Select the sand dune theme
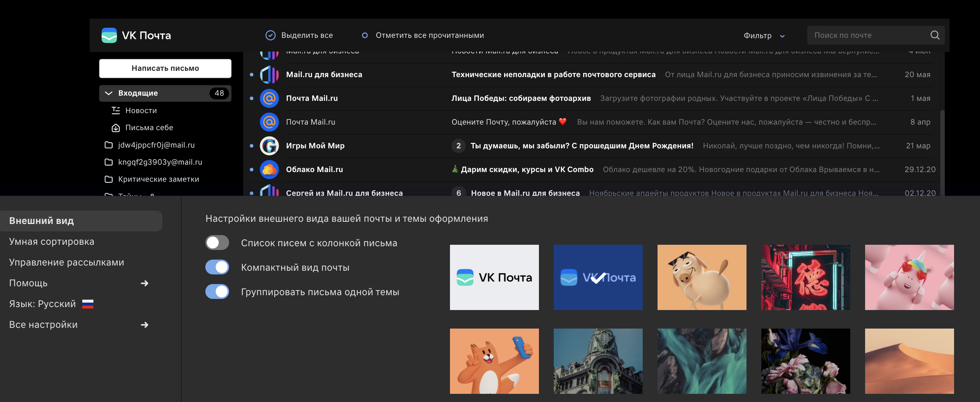 coord(909,361)
